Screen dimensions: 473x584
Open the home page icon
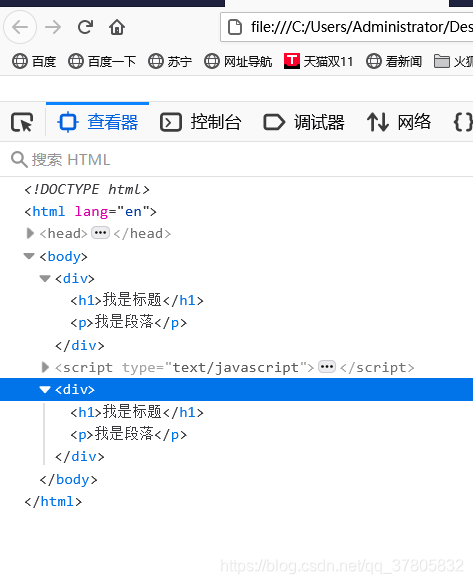pos(117,27)
